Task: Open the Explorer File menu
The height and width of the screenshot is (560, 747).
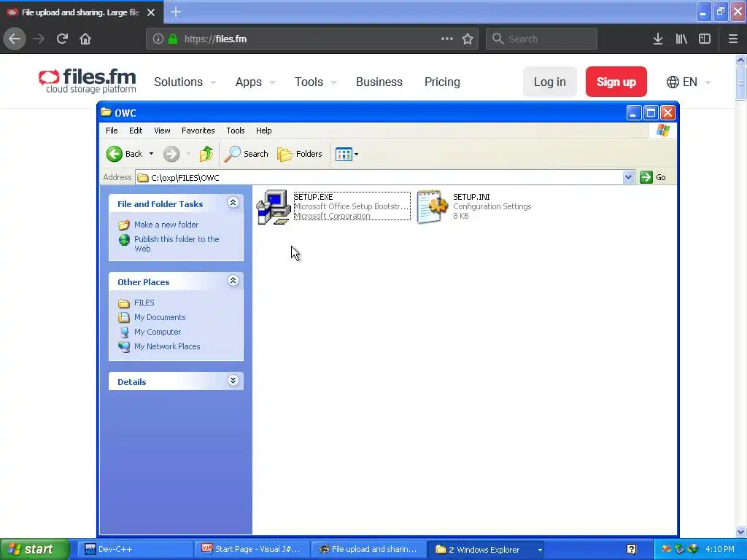Action: click(112, 131)
